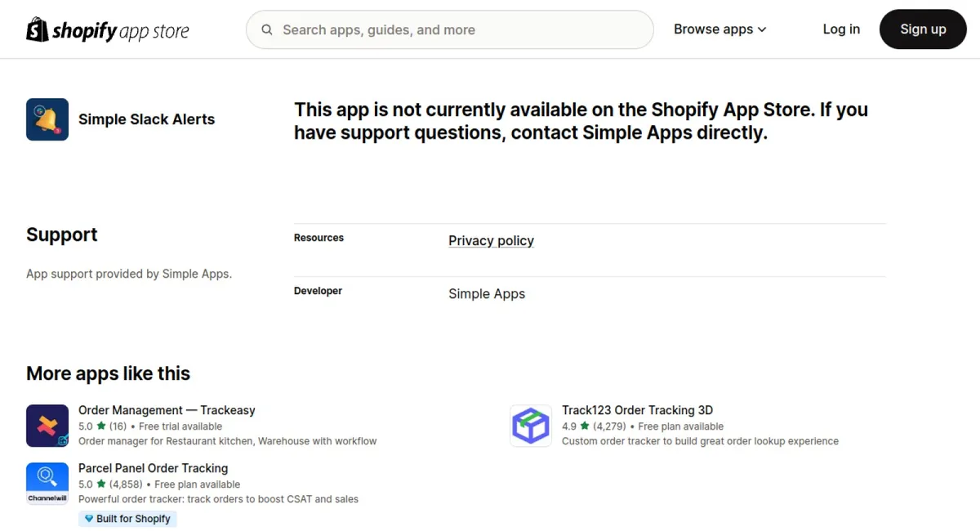The width and height of the screenshot is (980, 531).
Task: Click the Custom order tracker description text
Action: [700, 441]
